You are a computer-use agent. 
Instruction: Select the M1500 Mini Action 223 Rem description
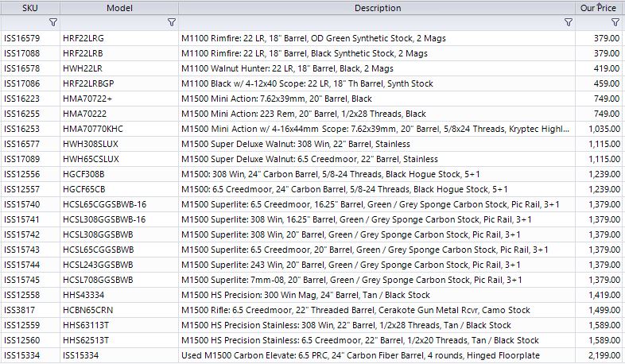click(x=377, y=114)
